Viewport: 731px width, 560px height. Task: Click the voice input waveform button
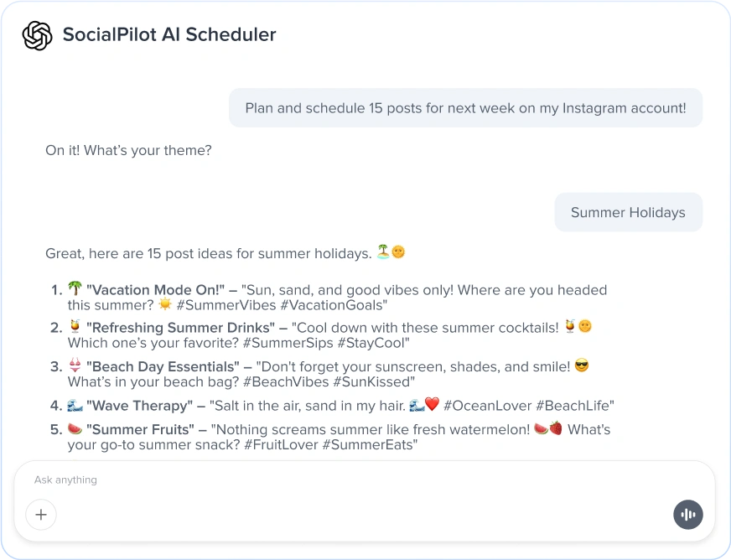[x=688, y=514]
